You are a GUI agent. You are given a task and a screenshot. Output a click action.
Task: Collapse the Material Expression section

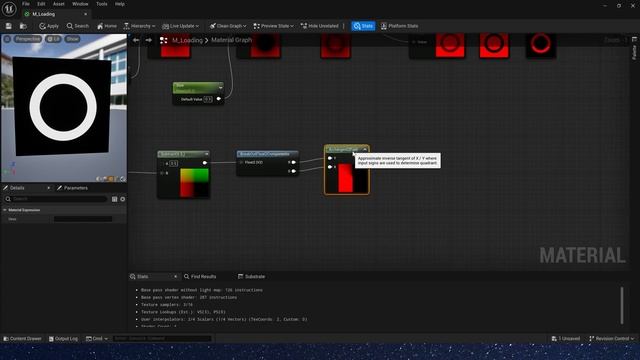click(5, 210)
